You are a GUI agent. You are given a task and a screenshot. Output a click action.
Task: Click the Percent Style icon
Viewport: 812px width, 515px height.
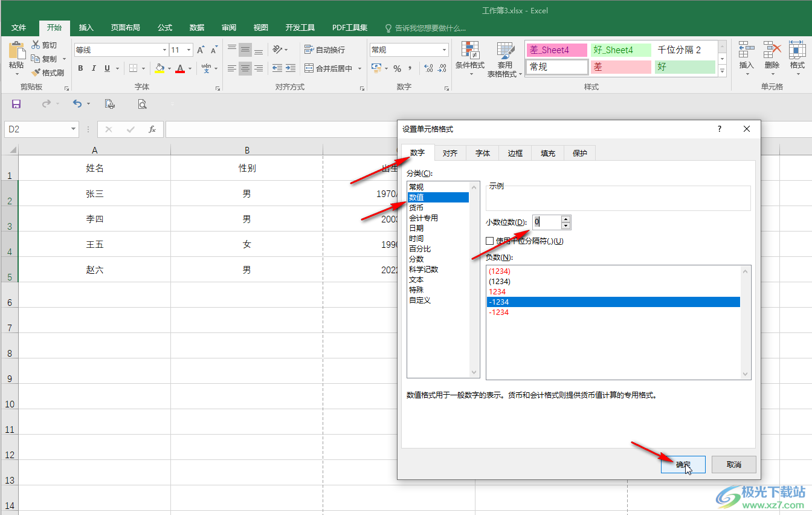pos(397,68)
